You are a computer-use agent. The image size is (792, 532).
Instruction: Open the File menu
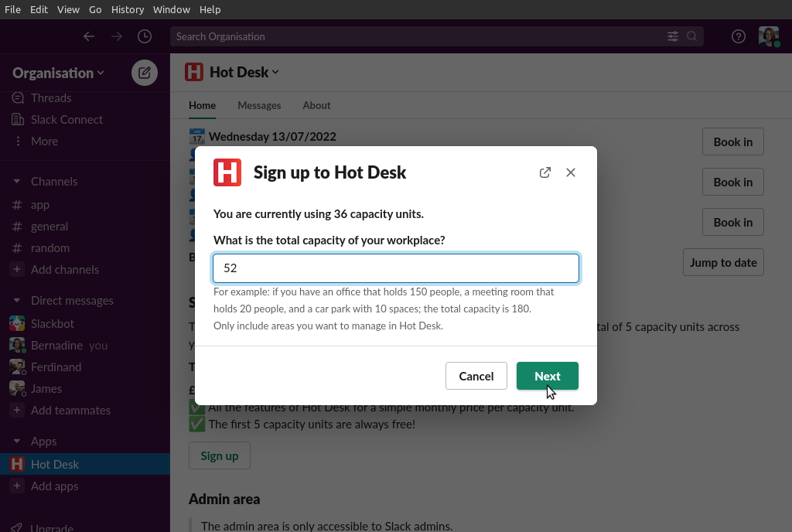tap(12, 9)
